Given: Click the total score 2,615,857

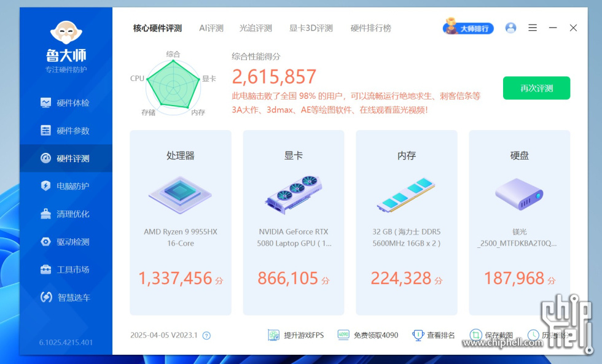Looking at the screenshot, I should click(x=274, y=77).
